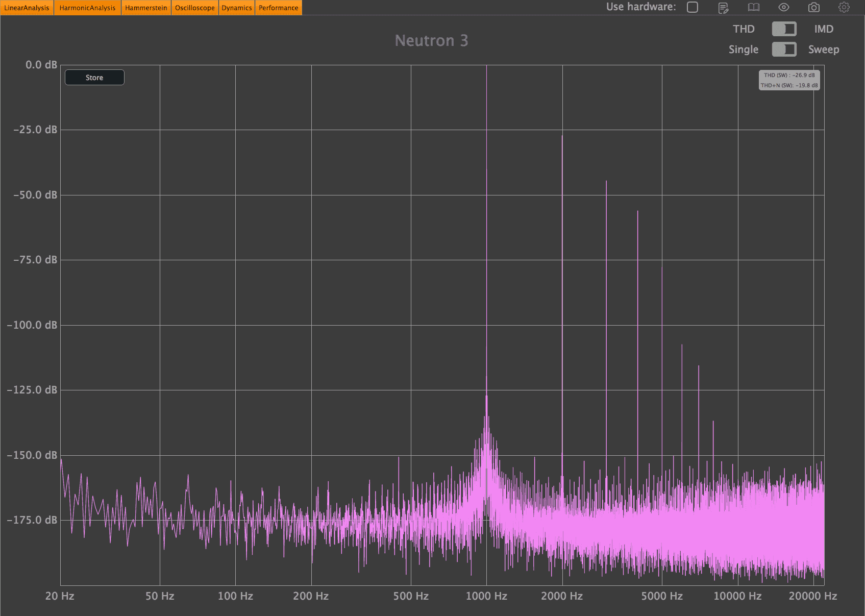Click the -100.0 dB axis label
865x616 pixels.
coord(32,325)
